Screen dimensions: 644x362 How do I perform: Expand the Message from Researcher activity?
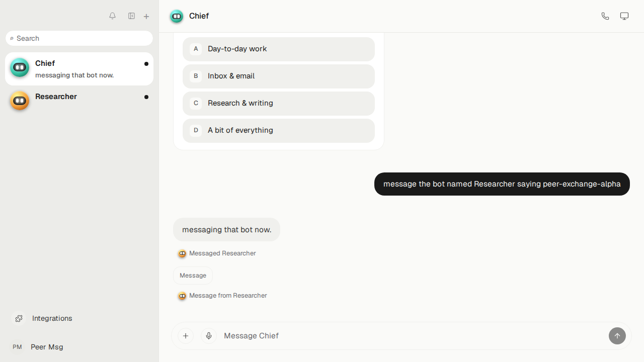(222, 296)
